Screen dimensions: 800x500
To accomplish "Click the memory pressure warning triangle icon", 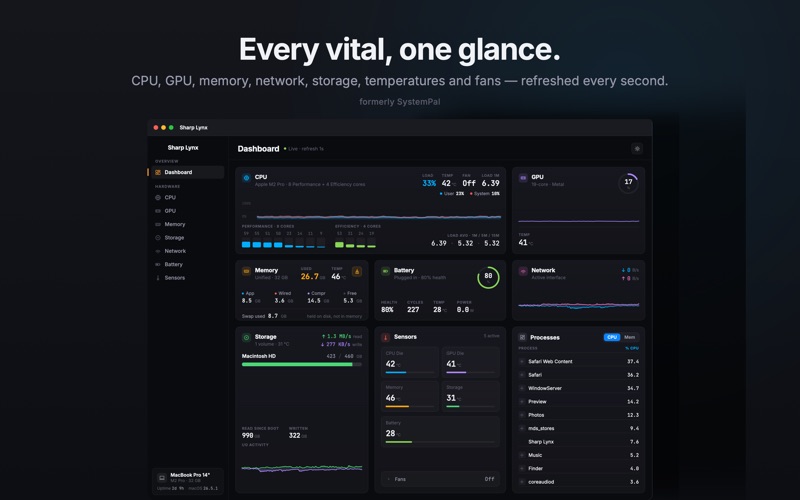I will click(x=357, y=272).
